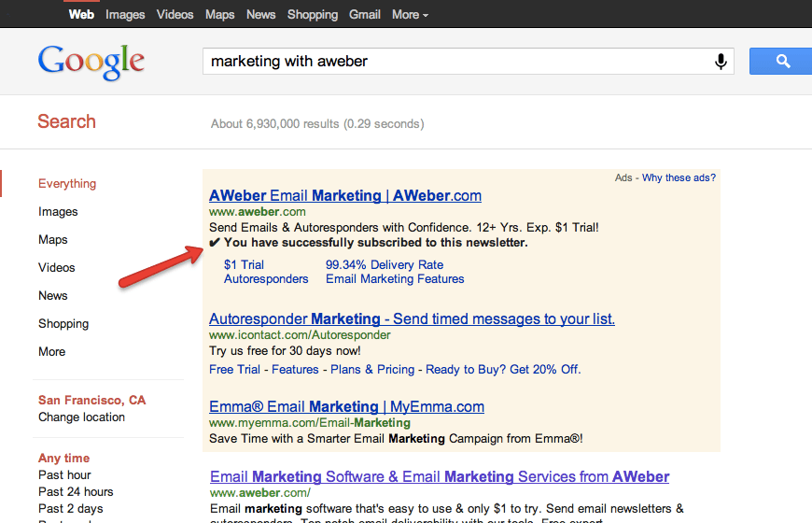812x523 pixels.
Task: Go to Maps in the top bar
Action: tap(220, 14)
